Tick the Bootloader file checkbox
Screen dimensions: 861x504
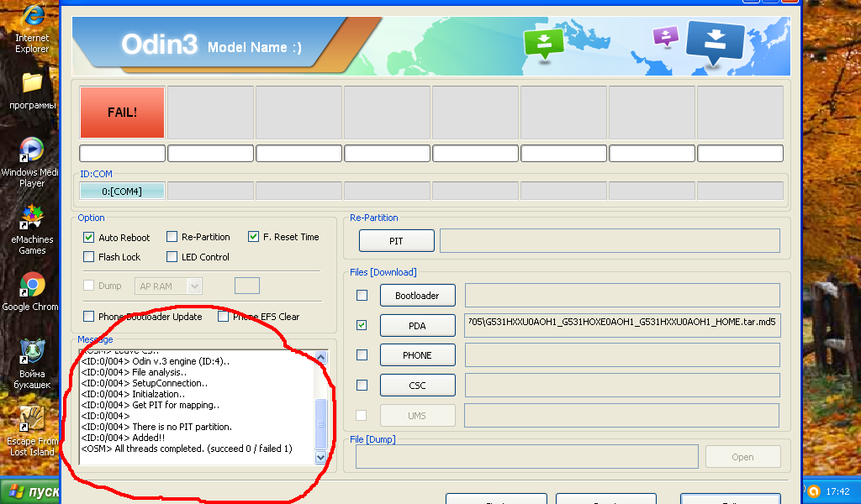pos(362,296)
